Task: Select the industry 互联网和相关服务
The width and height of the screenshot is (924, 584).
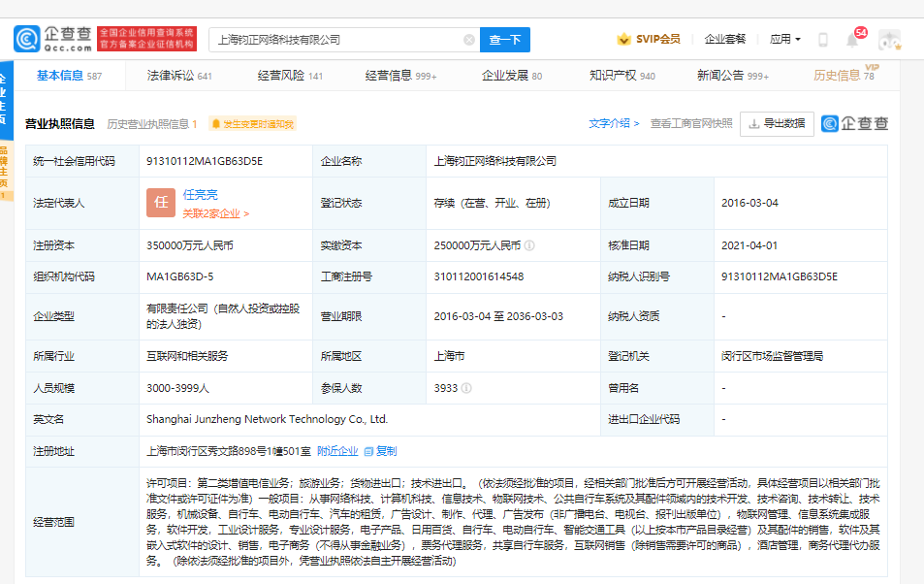Action: (187, 356)
